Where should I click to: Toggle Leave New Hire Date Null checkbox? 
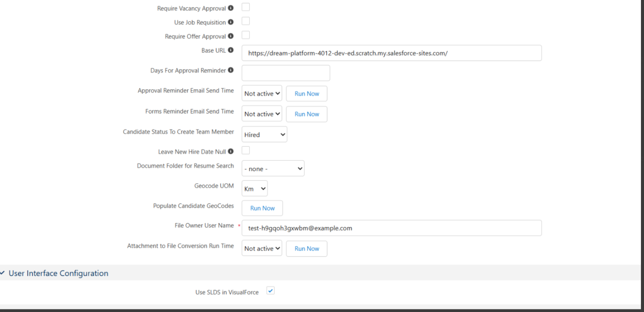pyautogui.click(x=246, y=150)
